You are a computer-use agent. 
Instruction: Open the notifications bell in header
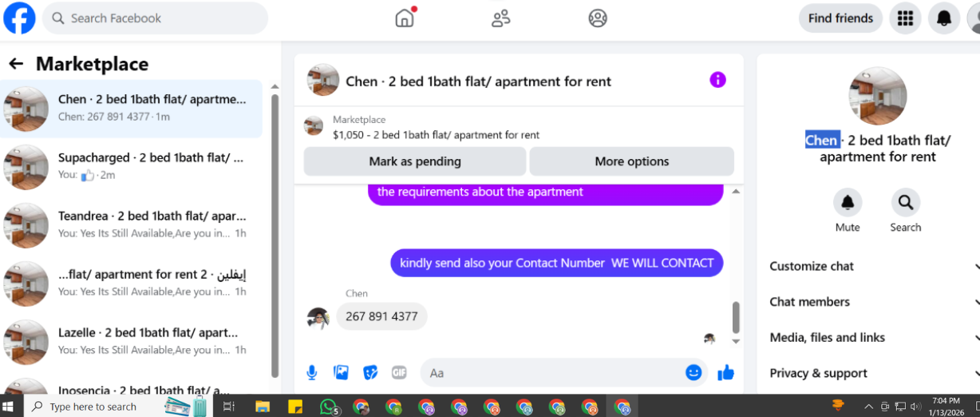pyautogui.click(x=944, y=18)
